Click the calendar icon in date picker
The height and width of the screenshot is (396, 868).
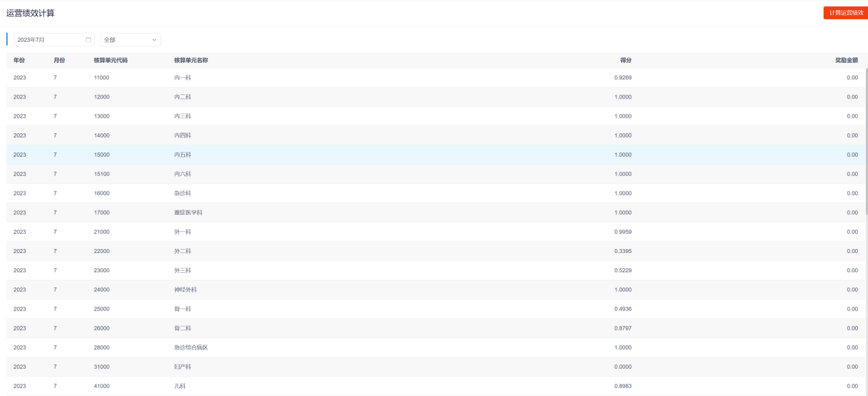point(88,40)
